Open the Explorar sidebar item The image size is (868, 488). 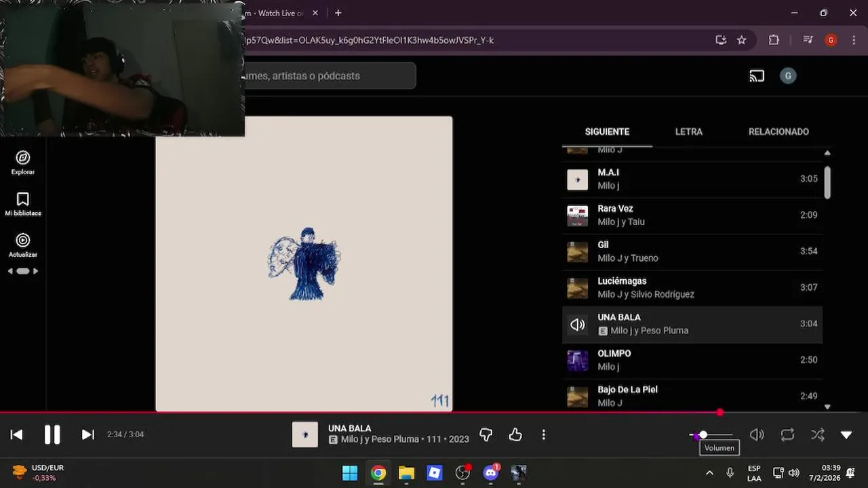click(x=22, y=163)
